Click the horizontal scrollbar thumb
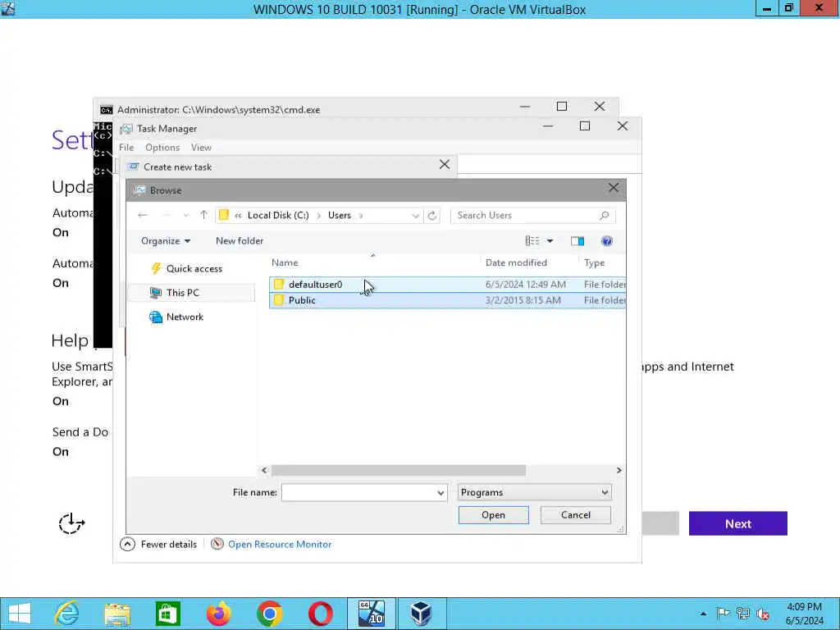 pos(399,470)
